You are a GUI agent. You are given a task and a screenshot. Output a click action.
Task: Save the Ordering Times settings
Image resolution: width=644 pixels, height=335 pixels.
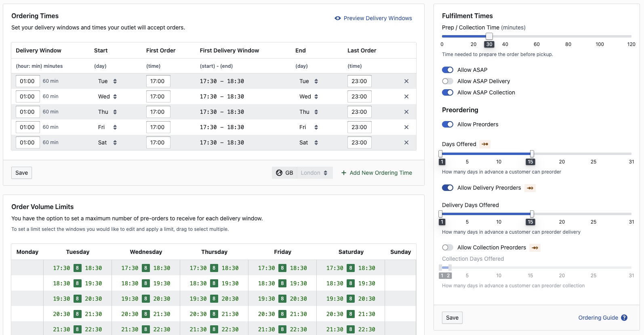22,173
